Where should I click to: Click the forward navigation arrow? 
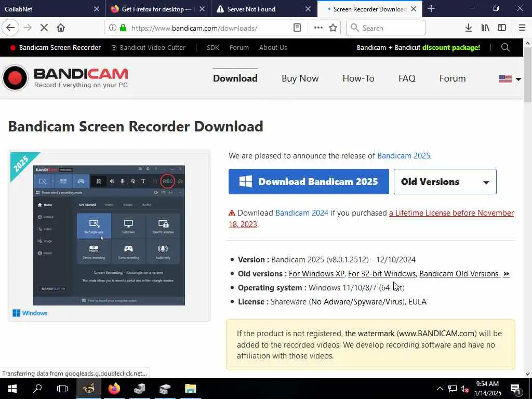pyautogui.click(x=28, y=28)
